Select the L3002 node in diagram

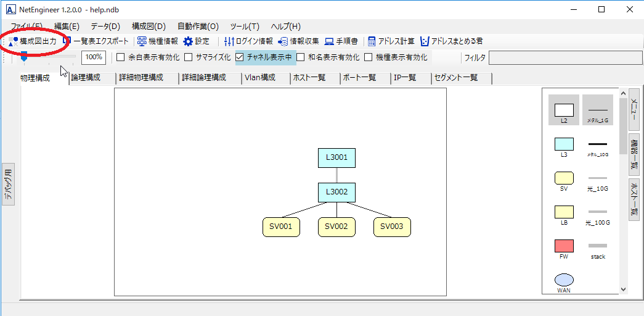tap(336, 192)
